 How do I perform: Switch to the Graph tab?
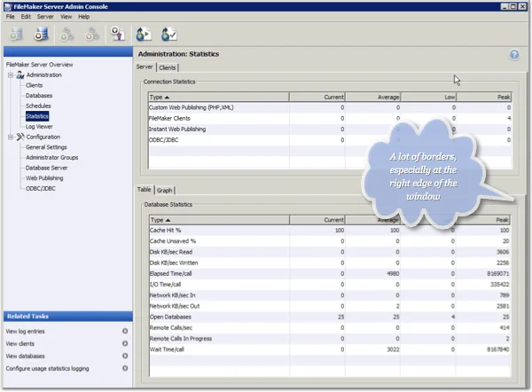[x=165, y=191]
